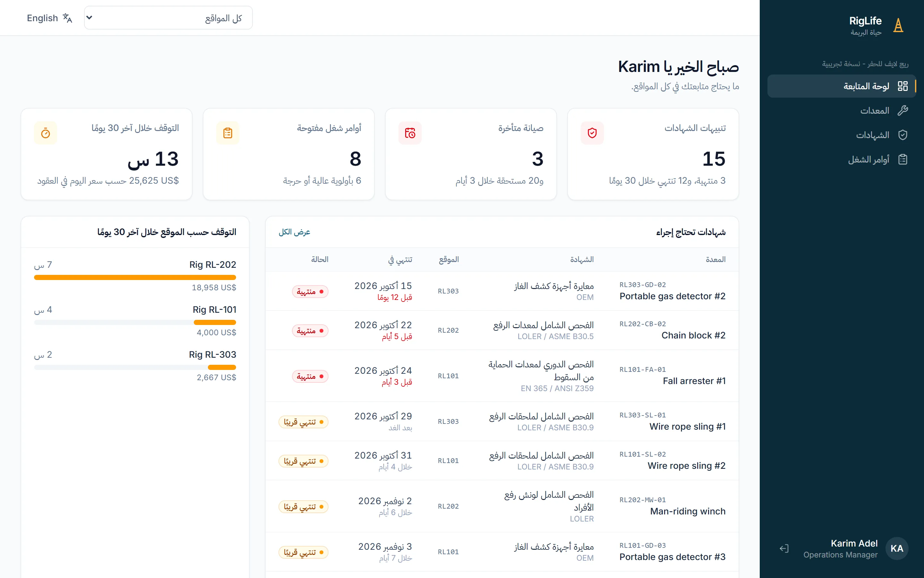Click the dashboard grid icon in sidebar
Image resolution: width=924 pixels, height=578 pixels.
click(x=903, y=86)
